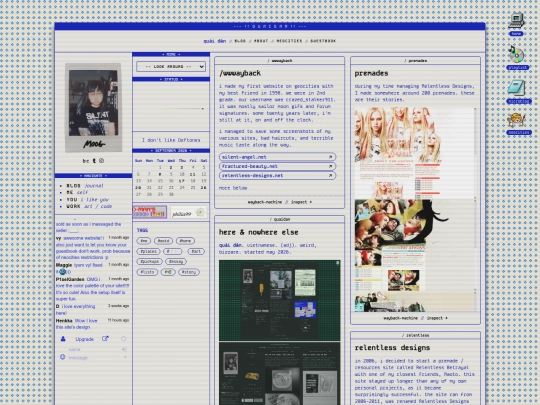Click Henkka's chat message
The image size is (540, 405).
[92, 324]
